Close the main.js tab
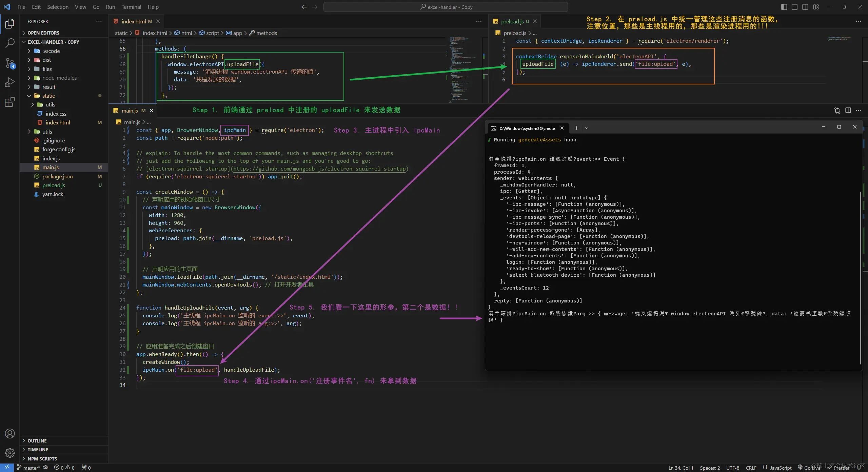 click(151, 111)
